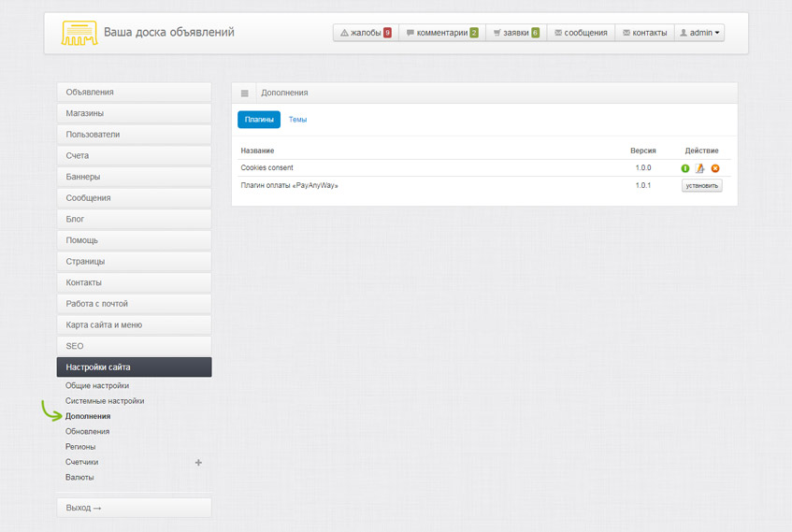Open Магазины in sidebar menu
The image size is (792, 532).
click(x=134, y=113)
